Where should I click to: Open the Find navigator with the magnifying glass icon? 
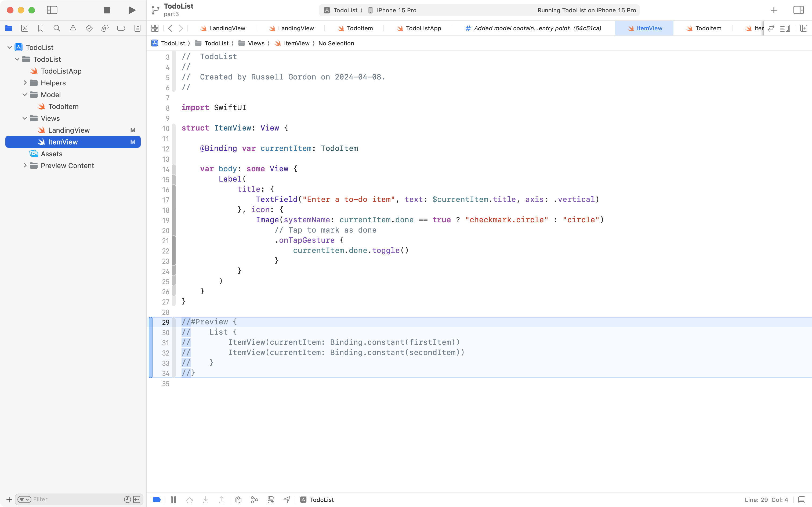(x=57, y=28)
